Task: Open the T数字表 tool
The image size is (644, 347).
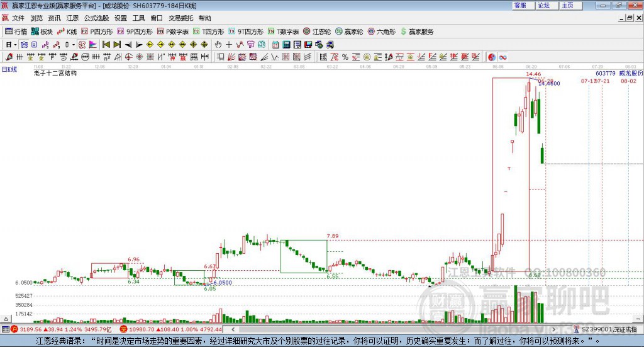Action: [284, 31]
